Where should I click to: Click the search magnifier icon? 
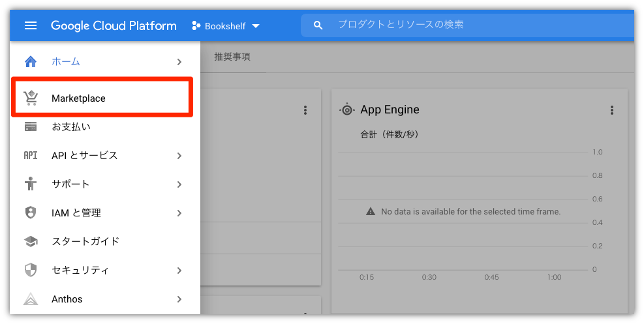pyautogui.click(x=318, y=25)
